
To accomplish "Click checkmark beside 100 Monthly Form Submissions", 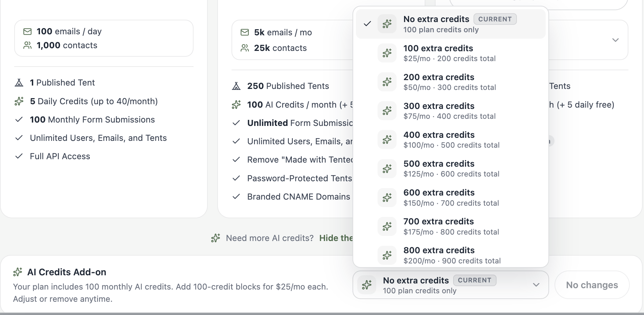I will pos(19,119).
